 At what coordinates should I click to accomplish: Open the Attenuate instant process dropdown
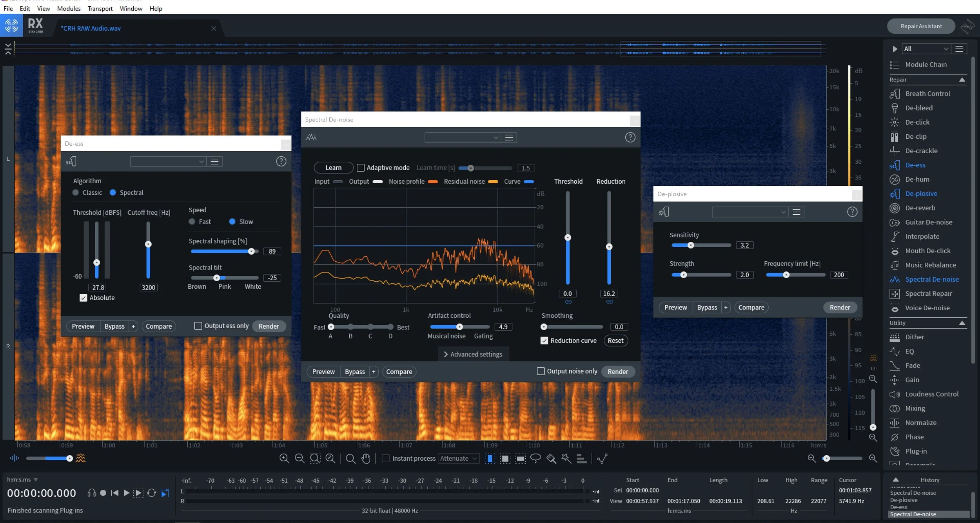pyautogui.click(x=459, y=458)
